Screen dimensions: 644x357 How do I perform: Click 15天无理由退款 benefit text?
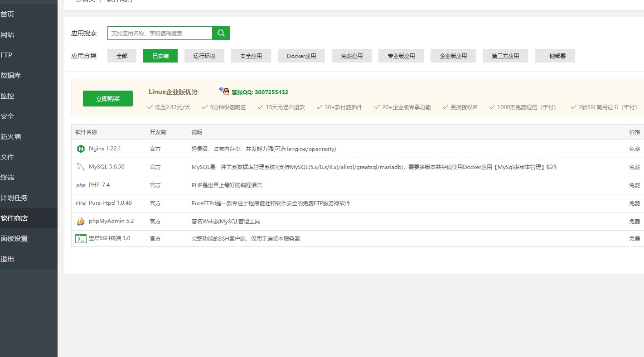285,107
